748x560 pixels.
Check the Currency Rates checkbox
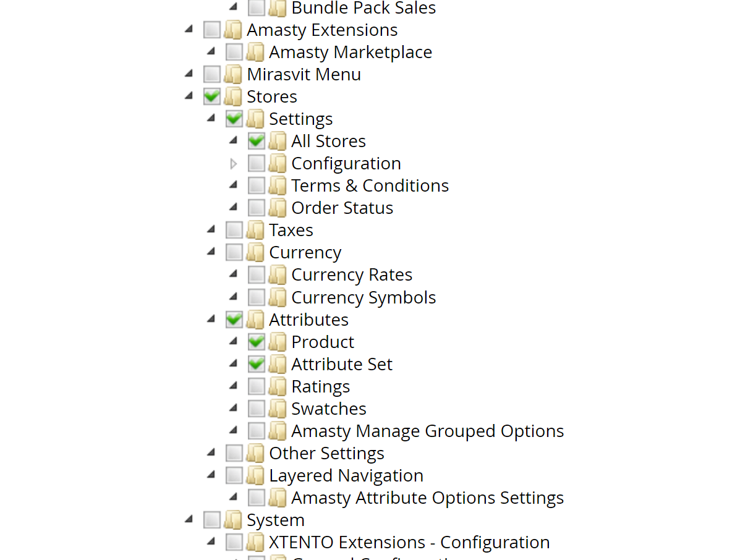[x=257, y=274]
